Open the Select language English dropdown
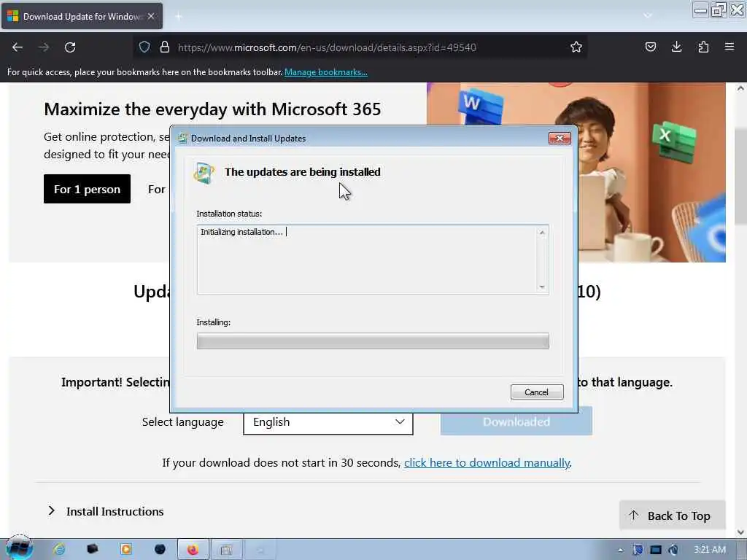This screenshot has width=747, height=560. click(x=328, y=422)
